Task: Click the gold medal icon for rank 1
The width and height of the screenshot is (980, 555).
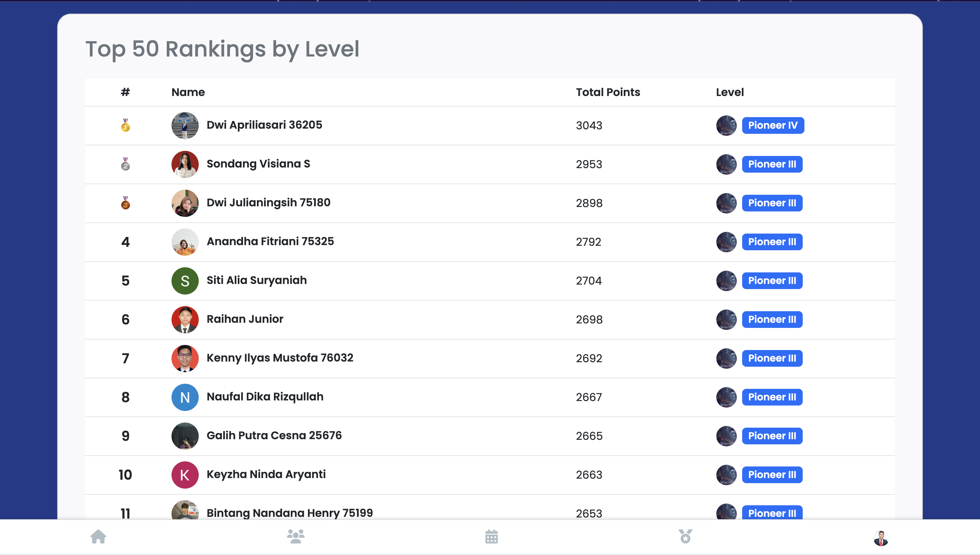Action: click(125, 125)
